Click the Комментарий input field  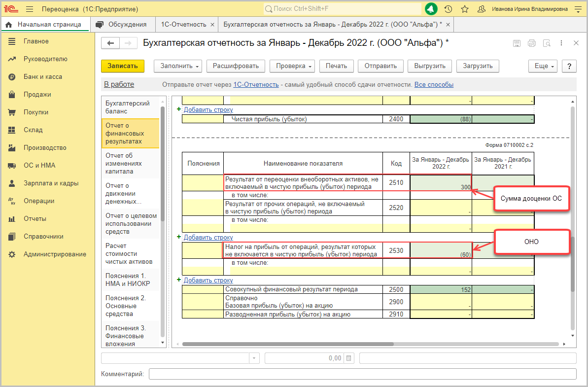click(x=362, y=374)
